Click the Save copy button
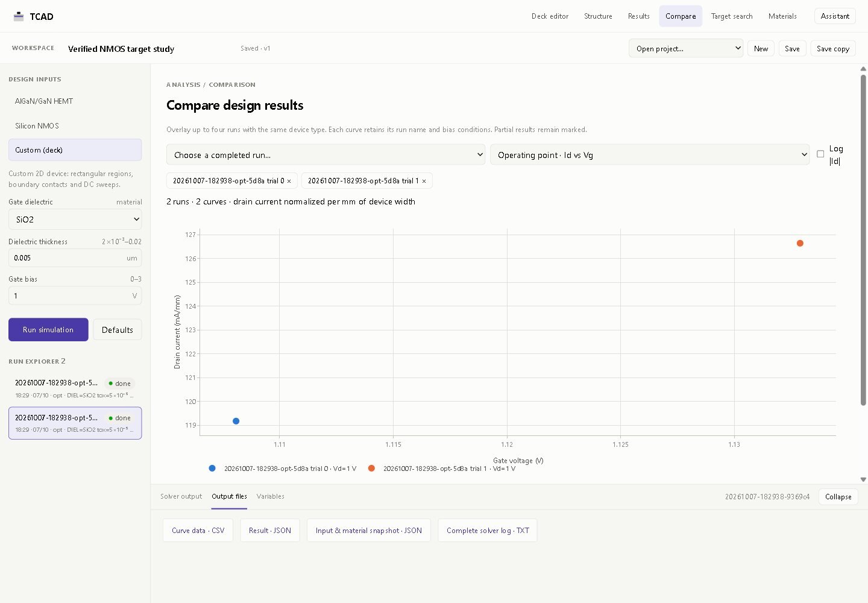Image resolution: width=868 pixels, height=603 pixels. click(x=833, y=48)
